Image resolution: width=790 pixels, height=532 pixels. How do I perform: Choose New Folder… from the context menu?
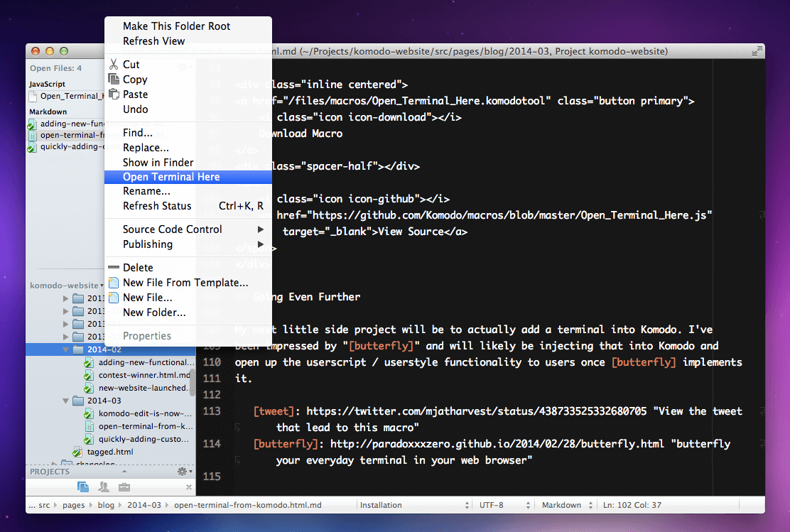pos(188,313)
